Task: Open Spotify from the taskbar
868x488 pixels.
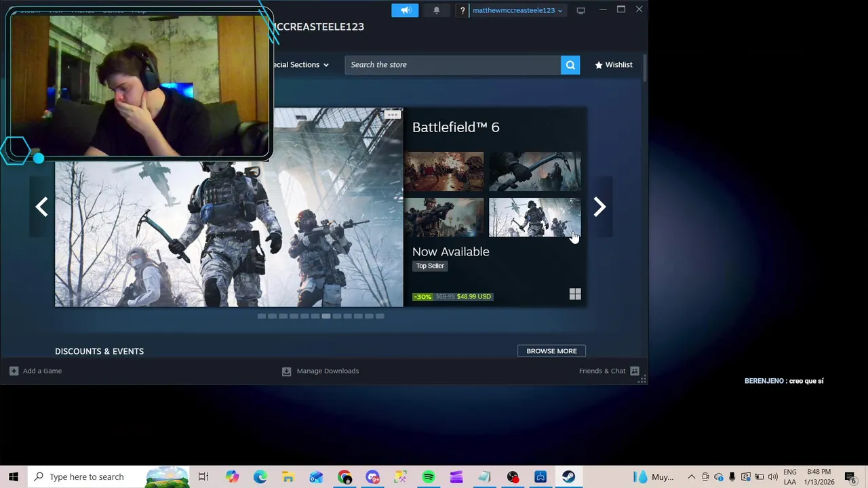Action: 429,477
